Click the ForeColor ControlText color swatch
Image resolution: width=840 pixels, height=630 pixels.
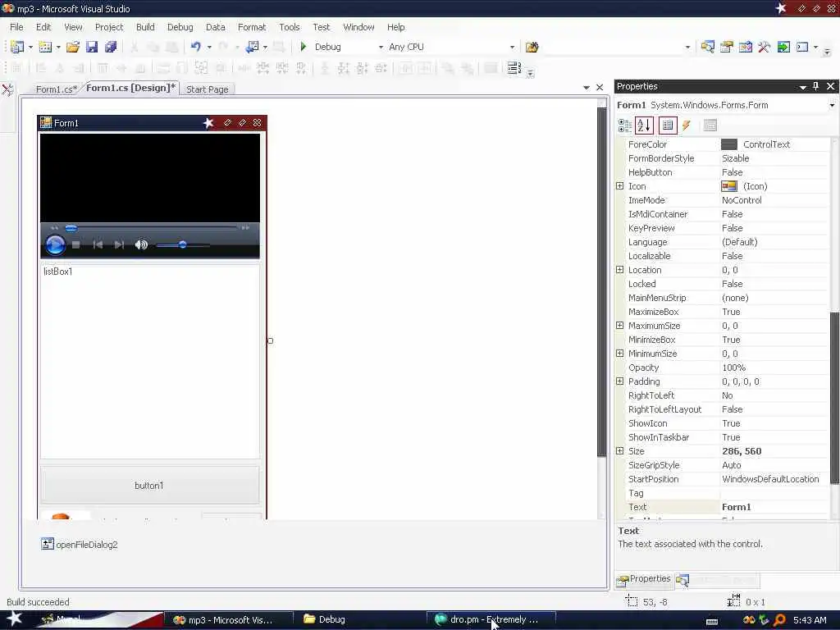(x=729, y=144)
